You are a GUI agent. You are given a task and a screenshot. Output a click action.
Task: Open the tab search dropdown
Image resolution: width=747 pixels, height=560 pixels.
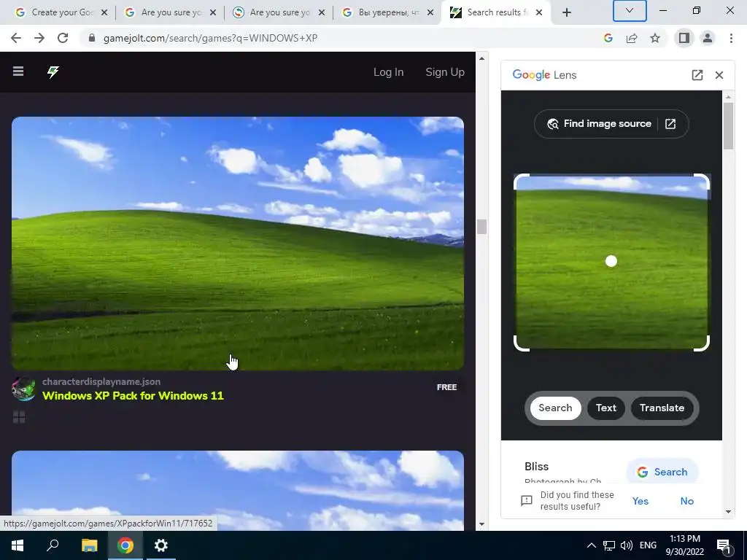pos(630,10)
